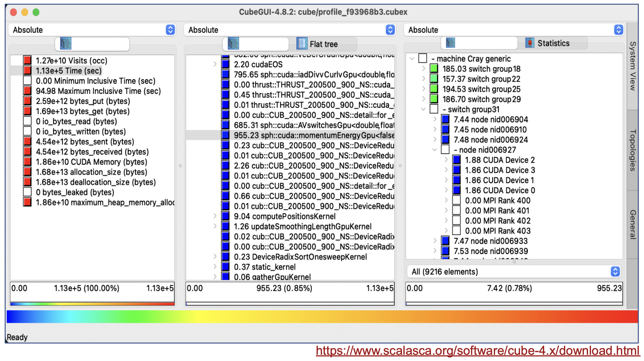Viewport: 644px width, 361px height.
Task: Toggle the machine Cray generic checkbox
Action: [x=423, y=58]
